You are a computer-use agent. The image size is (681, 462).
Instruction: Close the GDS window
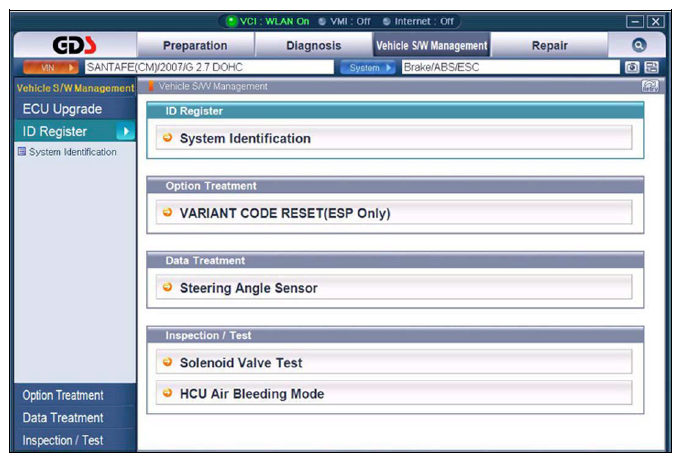coord(655,21)
